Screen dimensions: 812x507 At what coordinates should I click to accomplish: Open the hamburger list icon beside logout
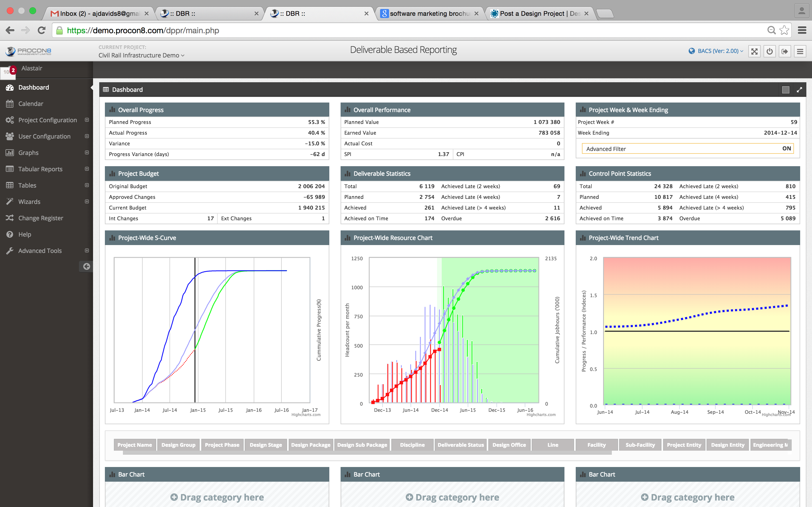point(800,51)
